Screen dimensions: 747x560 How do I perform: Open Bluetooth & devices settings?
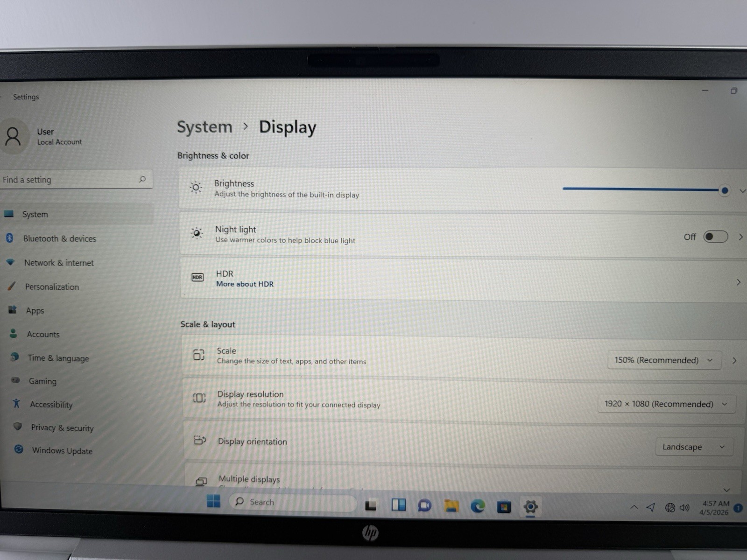coord(59,238)
